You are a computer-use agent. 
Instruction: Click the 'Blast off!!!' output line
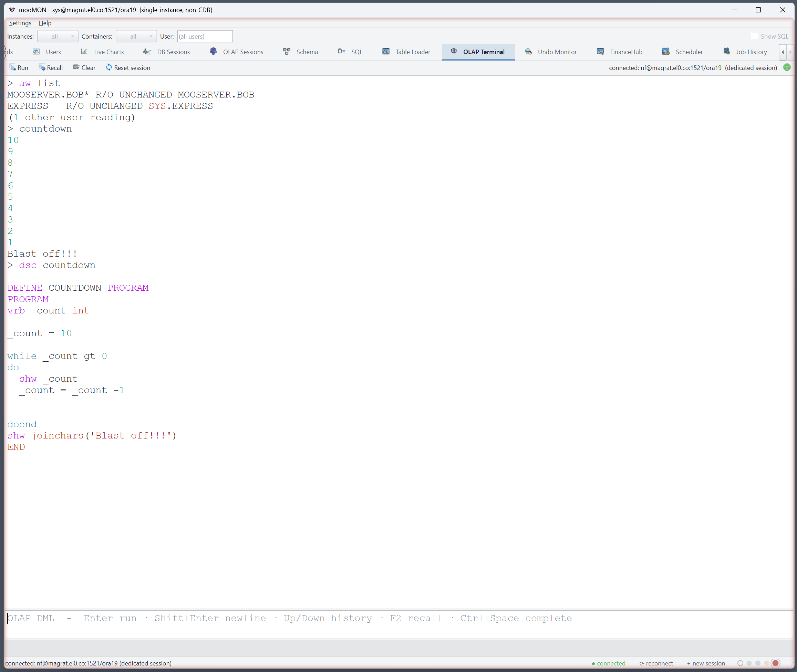pyautogui.click(x=42, y=254)
